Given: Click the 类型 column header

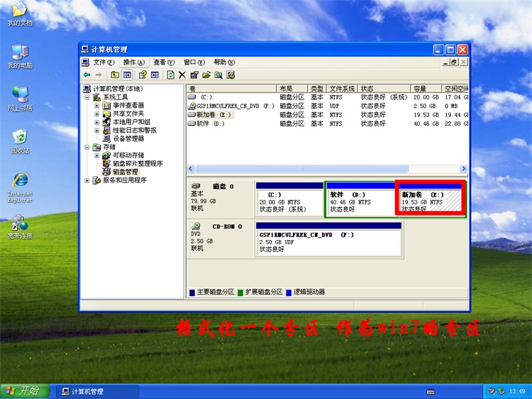Looking at the screenshot, I should [317, 89].
